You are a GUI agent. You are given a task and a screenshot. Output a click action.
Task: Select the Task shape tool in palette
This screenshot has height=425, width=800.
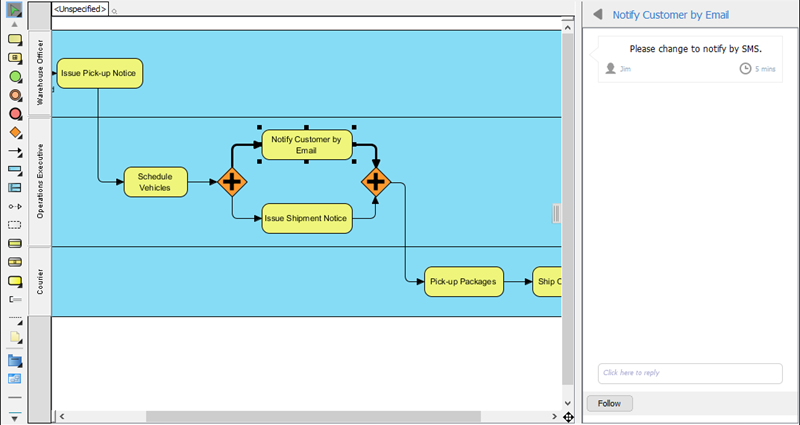pos(15,40)
